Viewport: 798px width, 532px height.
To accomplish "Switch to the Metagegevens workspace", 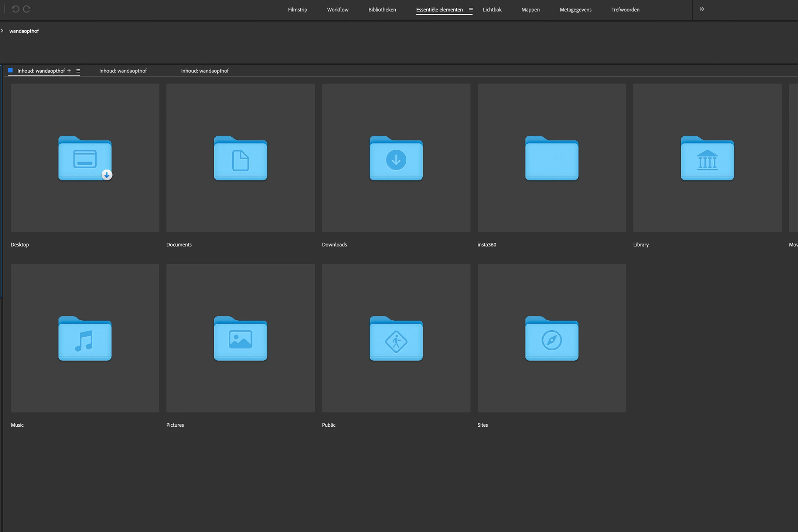I will point(575,10).
